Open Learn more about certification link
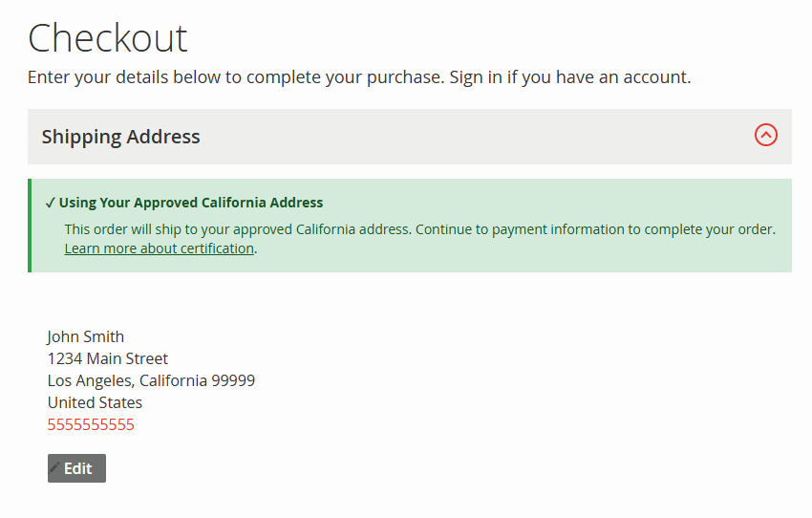The width and height of the screenshot is (812, 518). pos(159,248)
